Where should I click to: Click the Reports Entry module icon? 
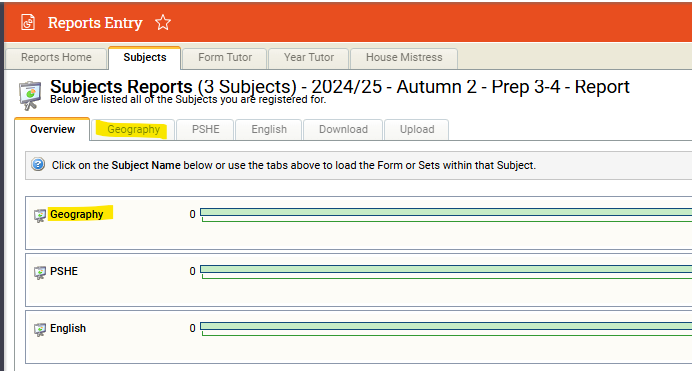pyautogui.click(x=28, y=22)
